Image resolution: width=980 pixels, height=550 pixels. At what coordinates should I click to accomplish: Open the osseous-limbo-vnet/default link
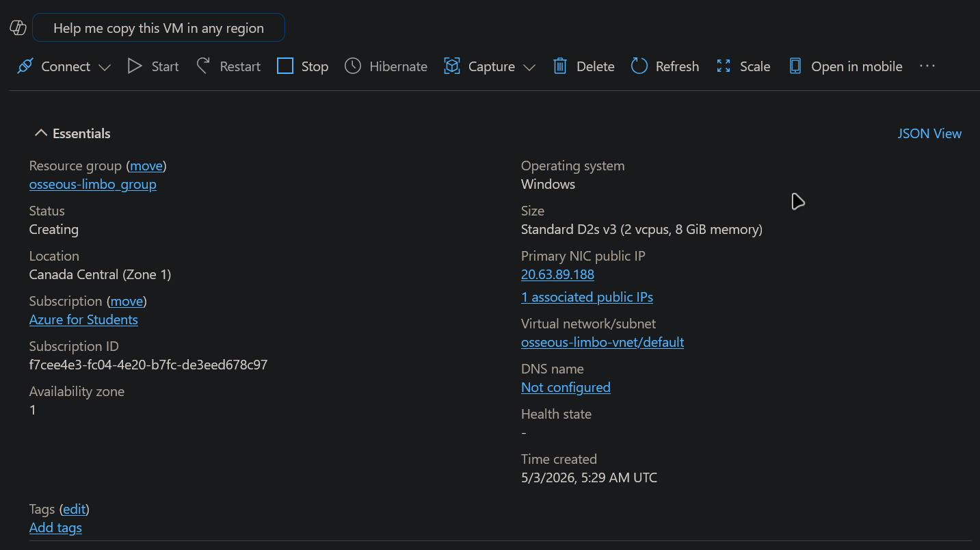[602, 342]
